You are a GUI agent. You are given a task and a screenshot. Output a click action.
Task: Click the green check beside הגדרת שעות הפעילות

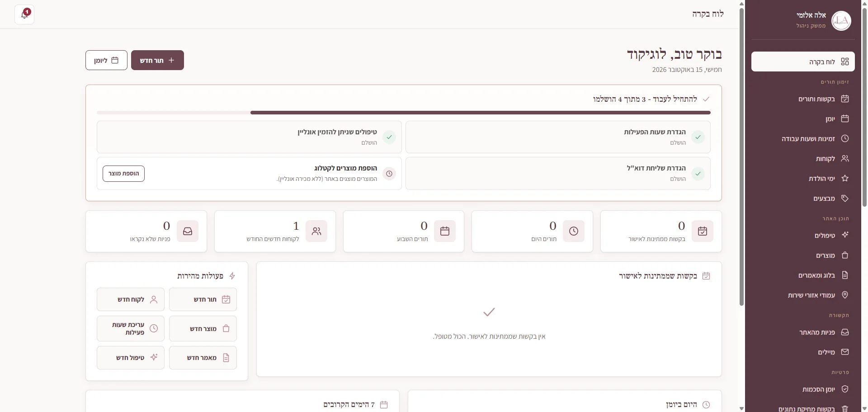click(x=698, y=137)
